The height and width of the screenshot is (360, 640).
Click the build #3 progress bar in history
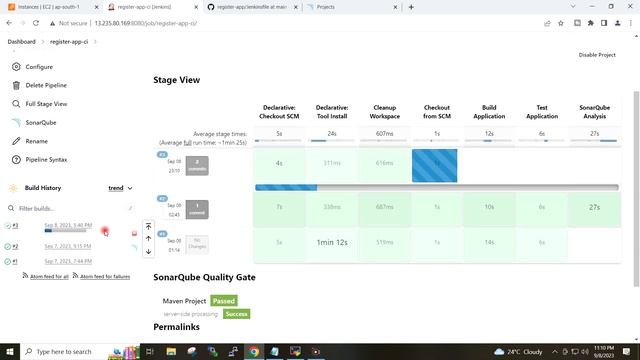pyautogui.click(x=65, y=231)
